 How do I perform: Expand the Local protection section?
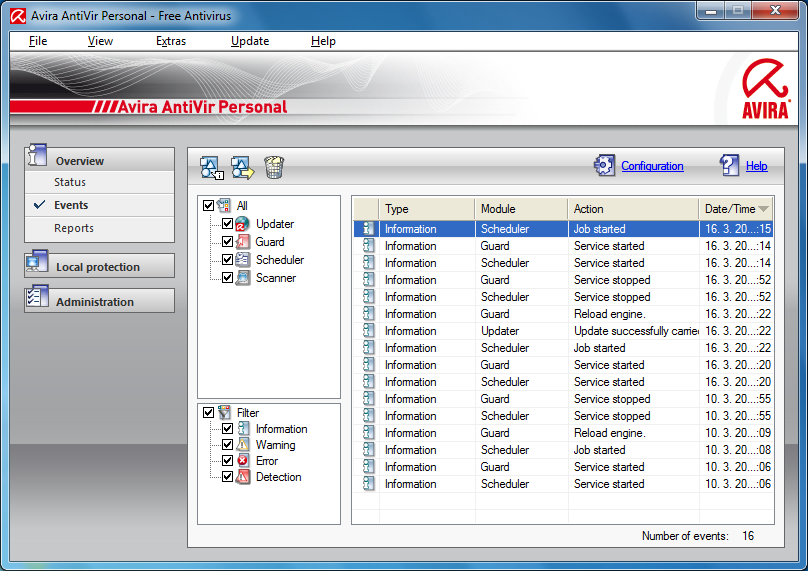click(x=98, y=267)
